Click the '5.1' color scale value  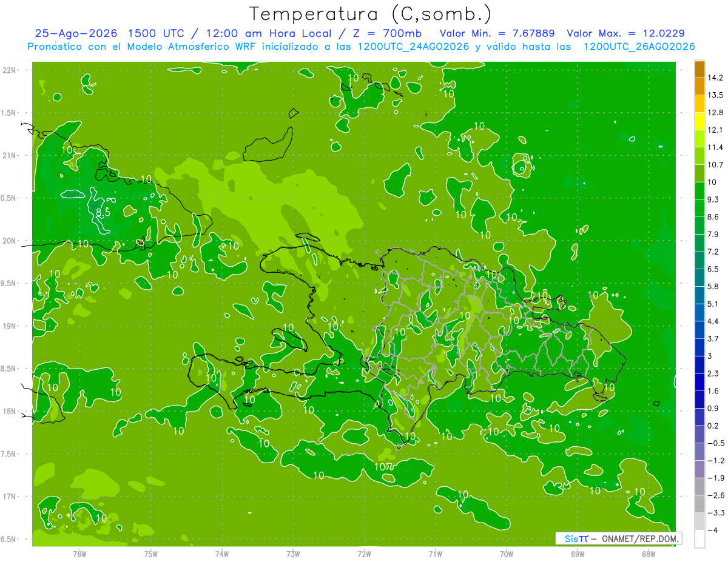coord(714,304)
